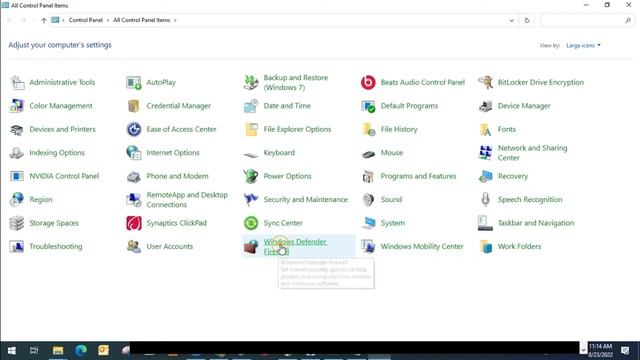Screen dimensions: 640x360
Task: Click the Backup and Restore icon
Action: 251,83
